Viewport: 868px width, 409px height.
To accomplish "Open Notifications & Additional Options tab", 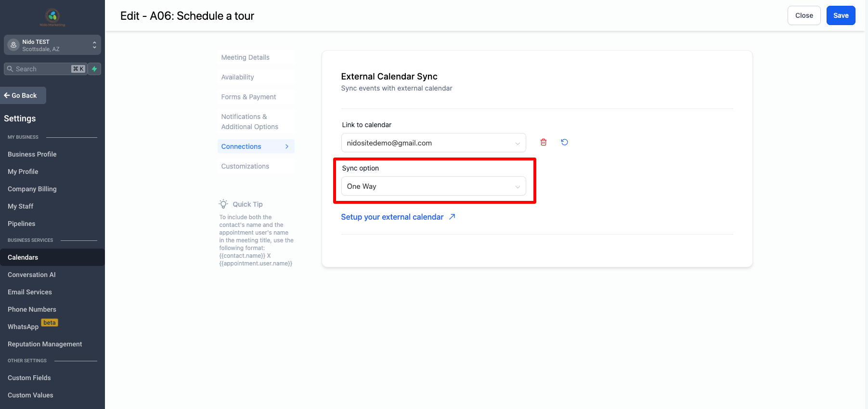I will tap(256, 121).
